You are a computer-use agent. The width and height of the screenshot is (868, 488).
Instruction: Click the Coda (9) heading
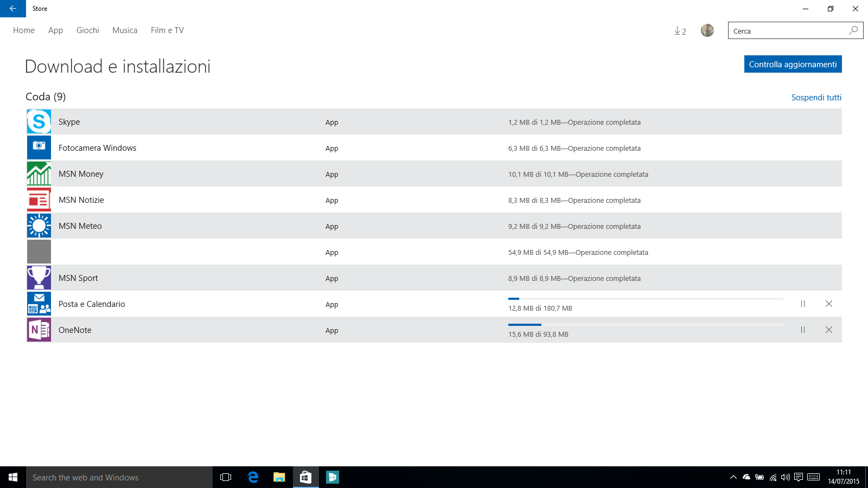(x=46, y=97)
